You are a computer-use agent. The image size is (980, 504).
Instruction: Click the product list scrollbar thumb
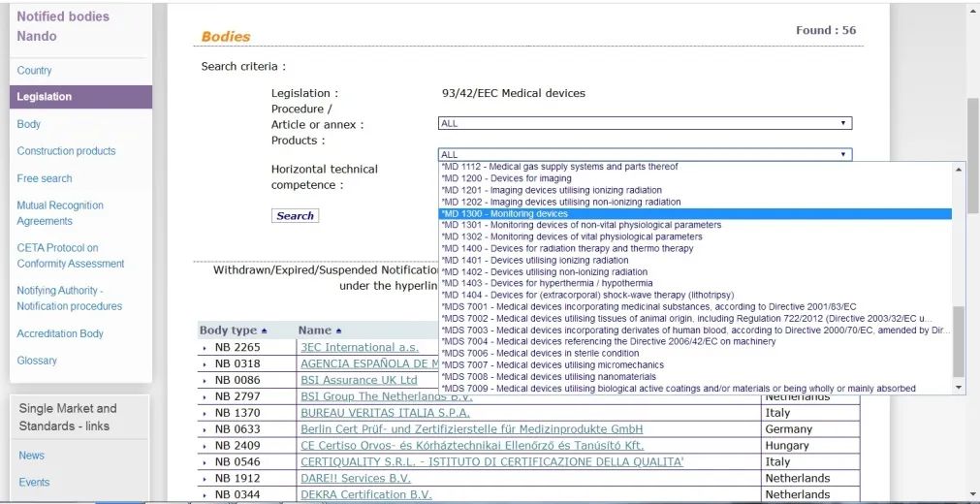coord(960,342)
